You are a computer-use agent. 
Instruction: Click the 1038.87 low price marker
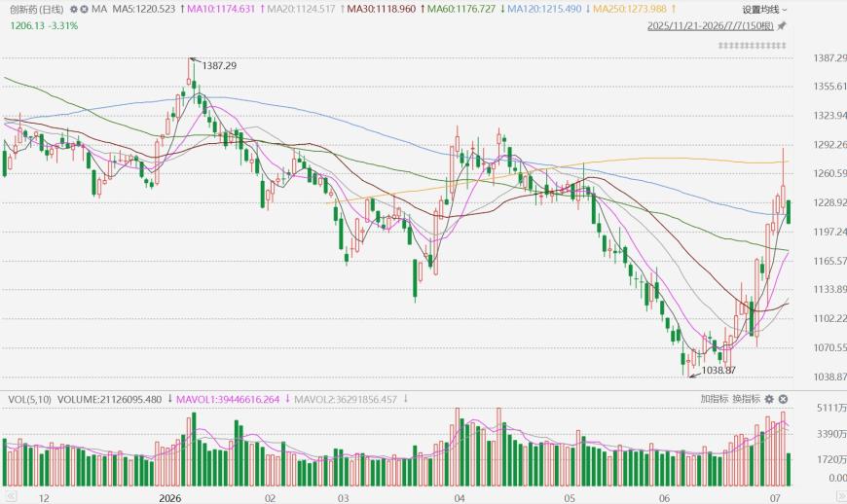[x=718, y=371]
